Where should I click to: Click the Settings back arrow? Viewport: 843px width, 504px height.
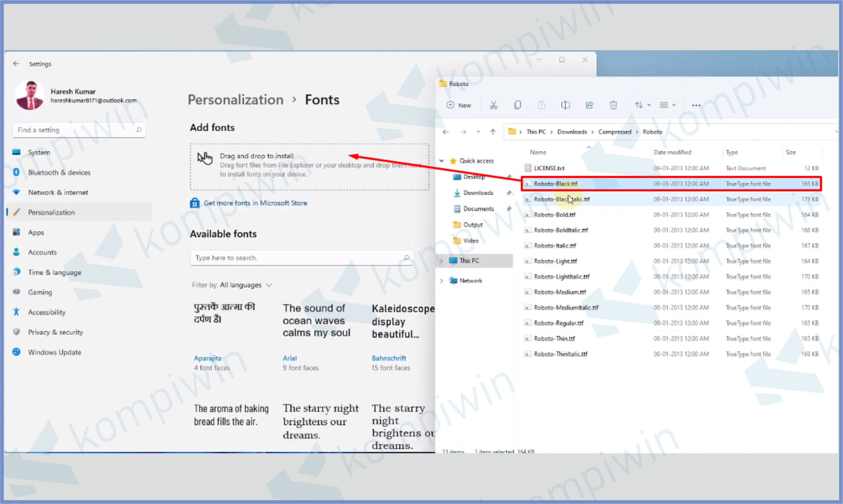point(16,64)
